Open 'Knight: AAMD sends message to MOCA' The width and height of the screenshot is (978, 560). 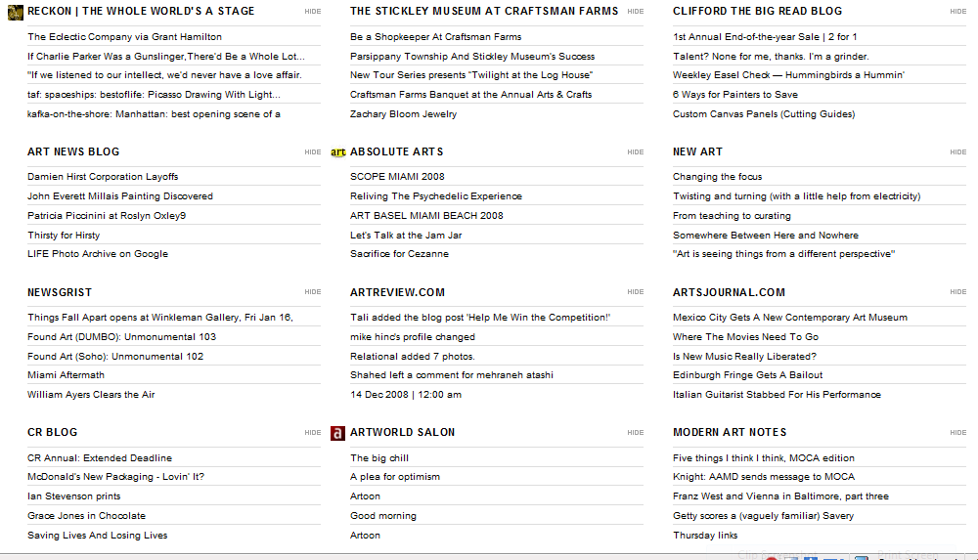pyautogui.click(x=764, y=476)
